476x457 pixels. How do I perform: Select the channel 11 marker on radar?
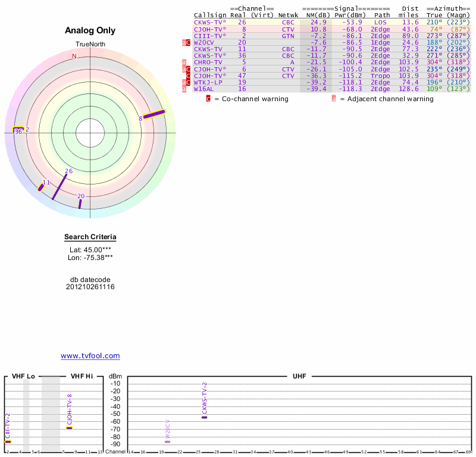tap(41, 187)
